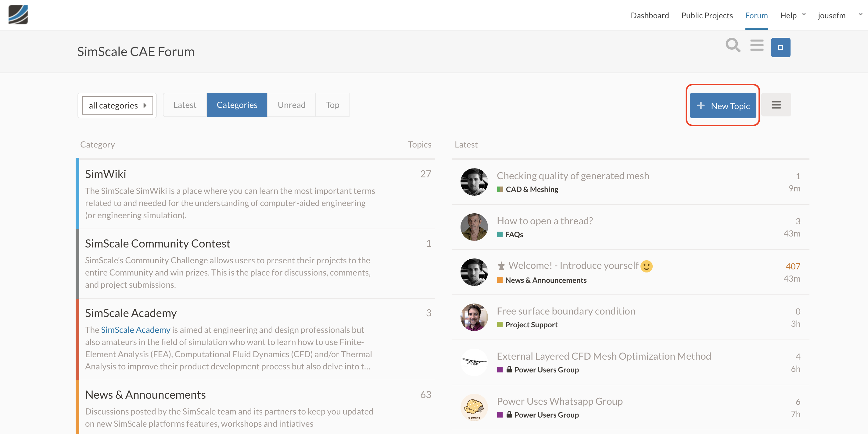Expand the Help menu arrow
This screenshot has width=868, height=434.
click(x=804, y=15)
